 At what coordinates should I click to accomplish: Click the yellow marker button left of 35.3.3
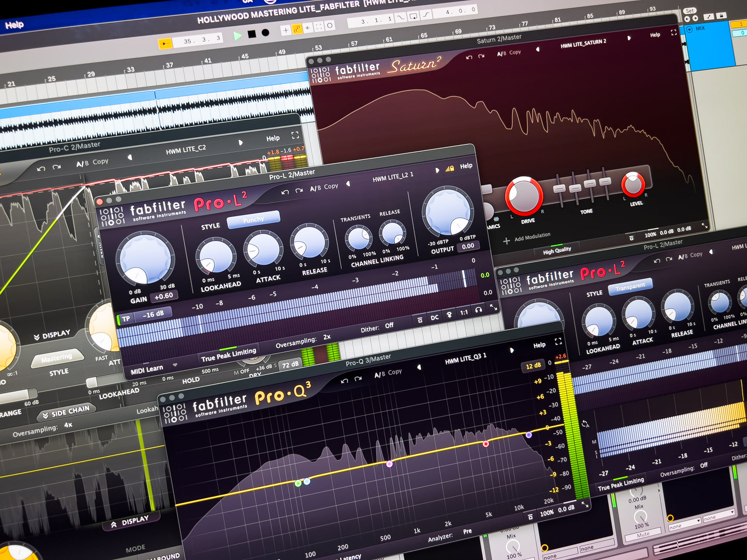pyautogui.click(x=164, y=44)
